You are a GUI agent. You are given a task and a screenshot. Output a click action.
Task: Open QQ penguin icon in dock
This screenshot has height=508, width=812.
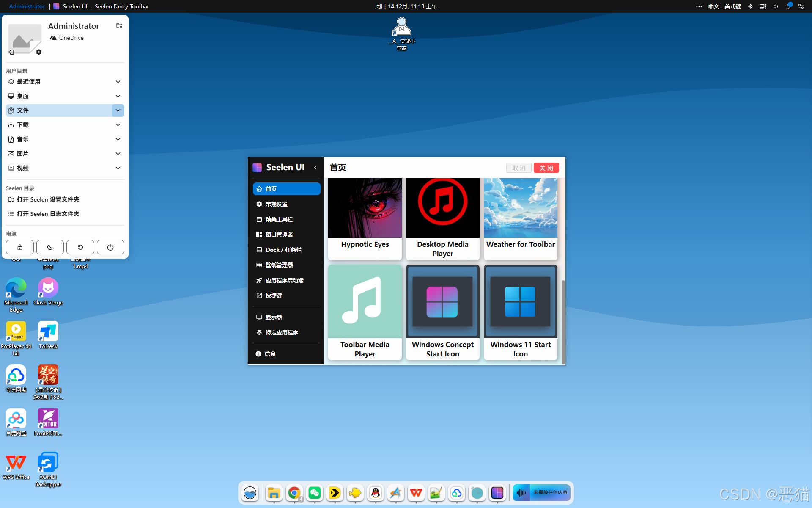click(x=376, y=493)
